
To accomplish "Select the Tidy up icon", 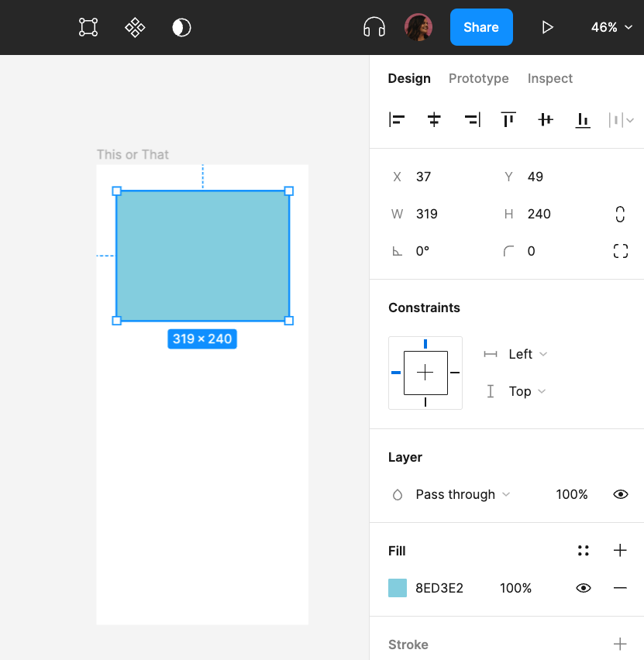I will 616,119.
